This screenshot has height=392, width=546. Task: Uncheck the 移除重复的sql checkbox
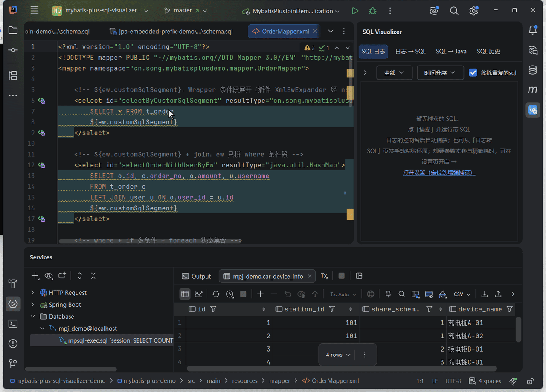[473, 72]
